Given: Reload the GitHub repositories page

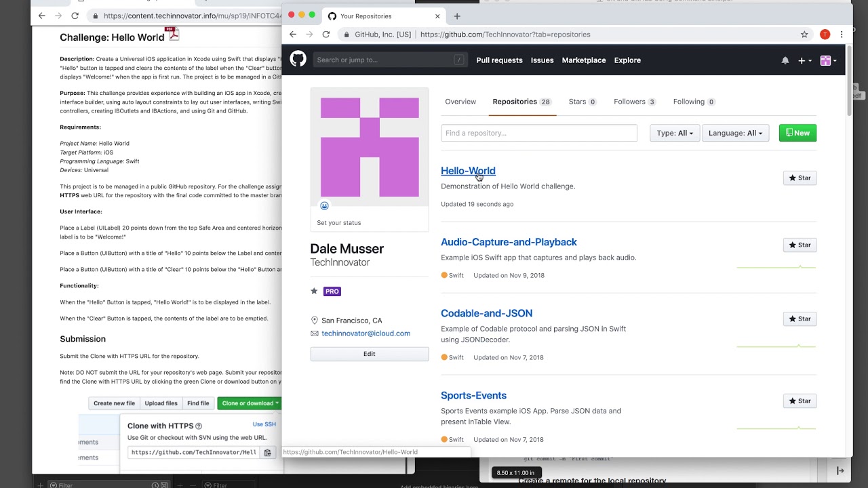Looking at the screenshot, I should 326,35.
